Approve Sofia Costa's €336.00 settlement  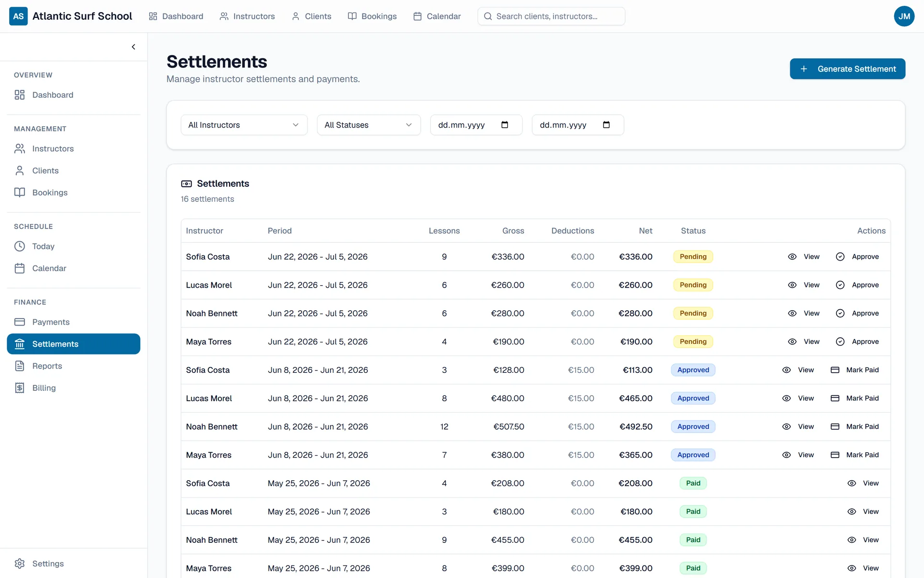(x=857, y=257)
